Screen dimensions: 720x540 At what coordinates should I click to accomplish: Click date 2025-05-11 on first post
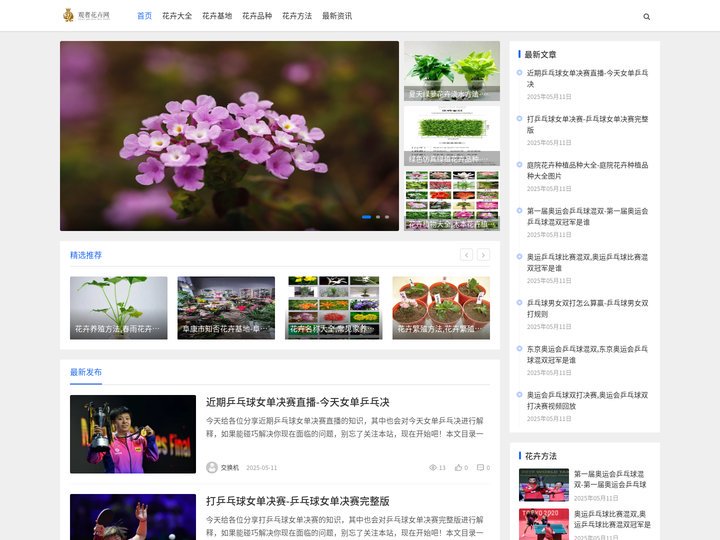[261, 467]
